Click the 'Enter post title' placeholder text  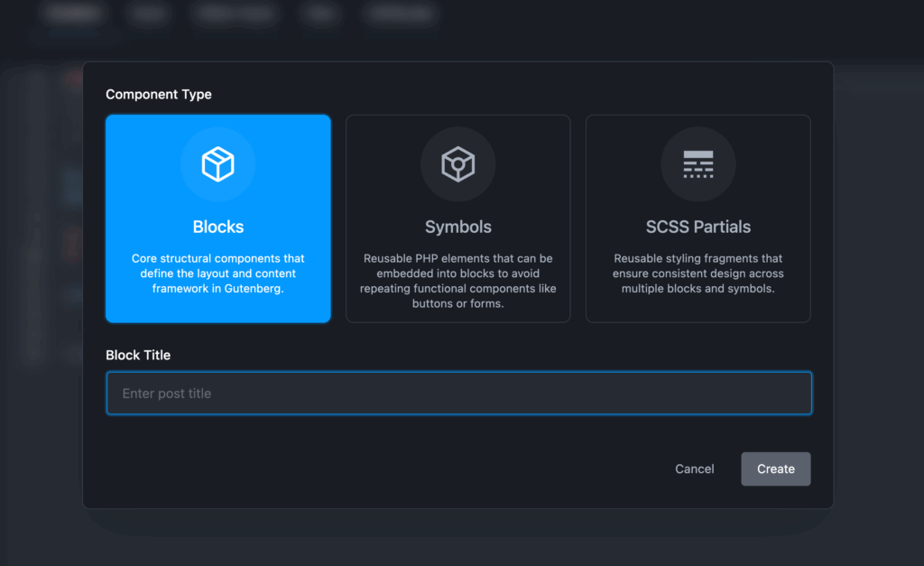pyautogui.click(x=167, y=394)
